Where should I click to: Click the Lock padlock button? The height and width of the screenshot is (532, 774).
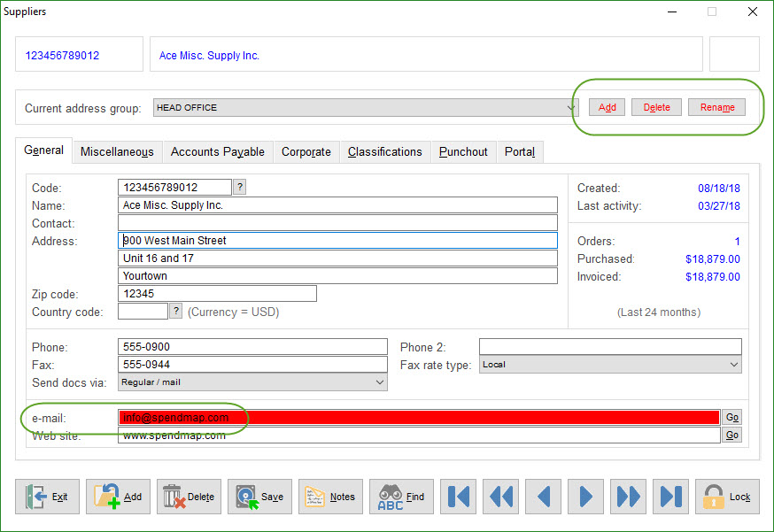[x=727, y=497]
